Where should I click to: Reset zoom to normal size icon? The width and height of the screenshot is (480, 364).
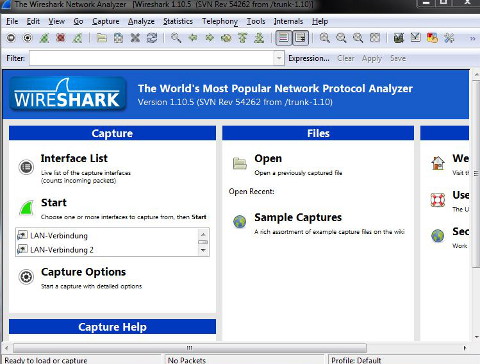(x=358, y=38)
